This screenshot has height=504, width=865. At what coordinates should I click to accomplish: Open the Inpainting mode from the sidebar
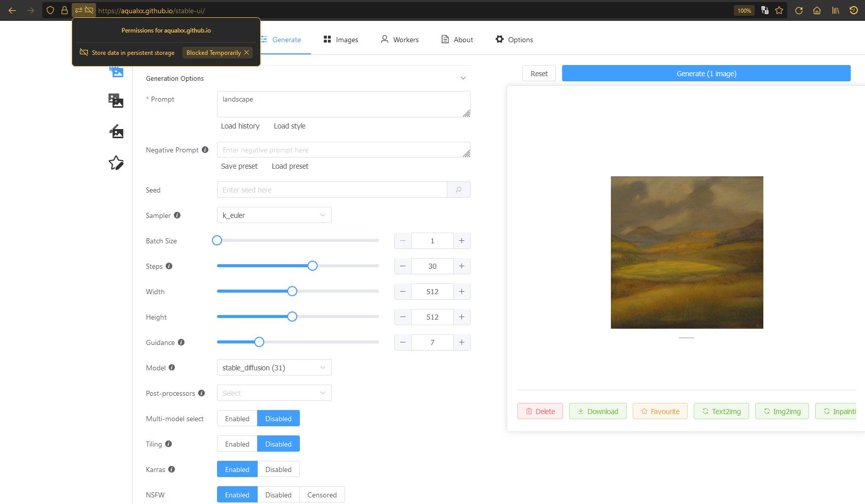(116, 131)
